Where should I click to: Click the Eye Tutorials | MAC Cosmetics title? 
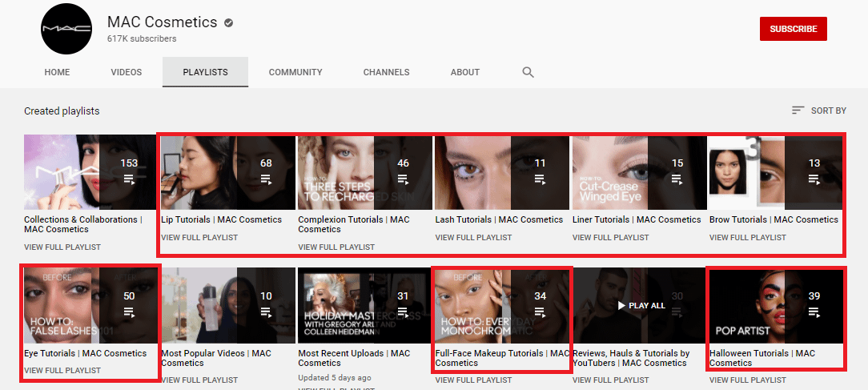click(x=86, y=353)
